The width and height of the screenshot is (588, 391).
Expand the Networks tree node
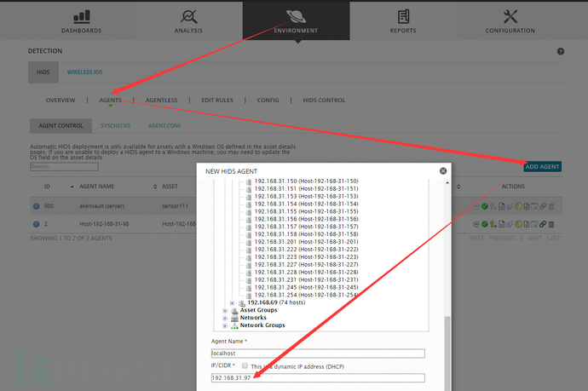[225, 319]
